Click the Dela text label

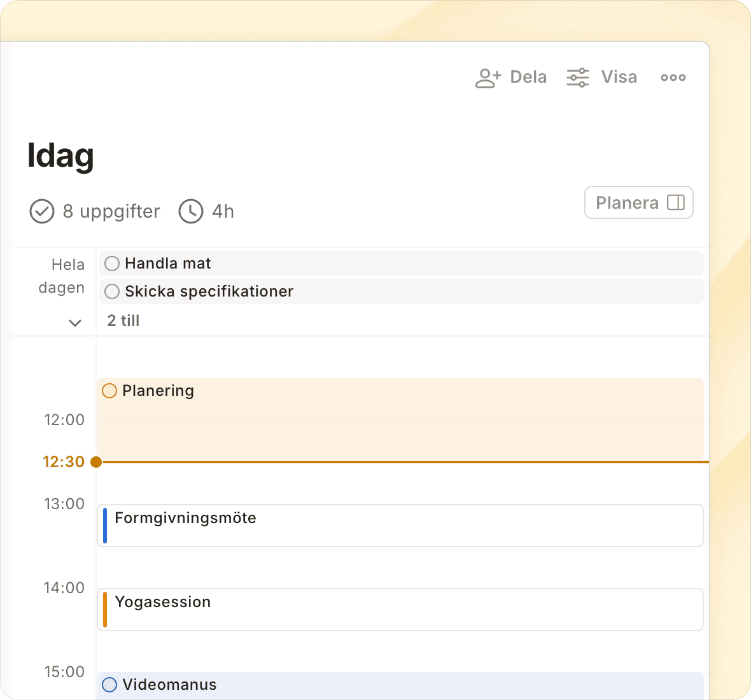[x=528, y=77]
